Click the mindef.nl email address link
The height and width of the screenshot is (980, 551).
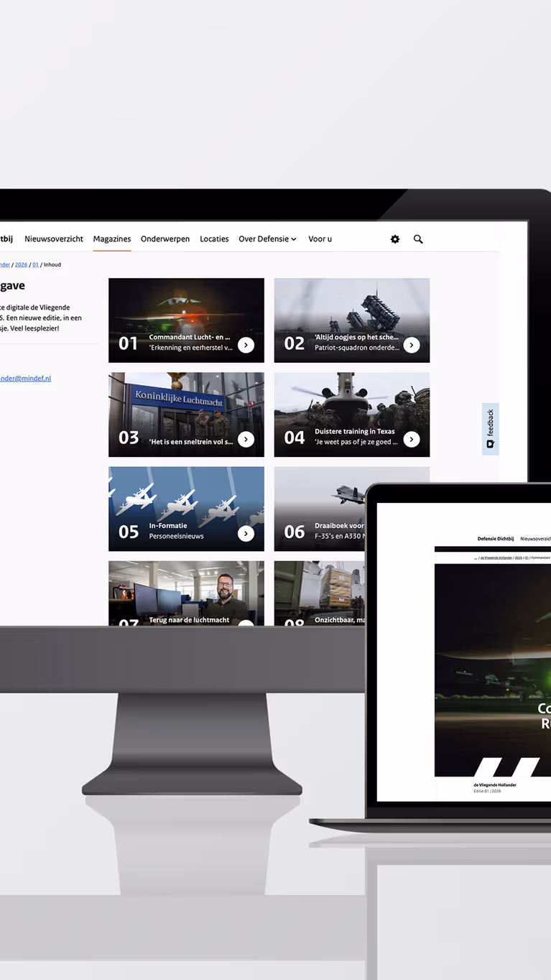(x=25, y=379)
